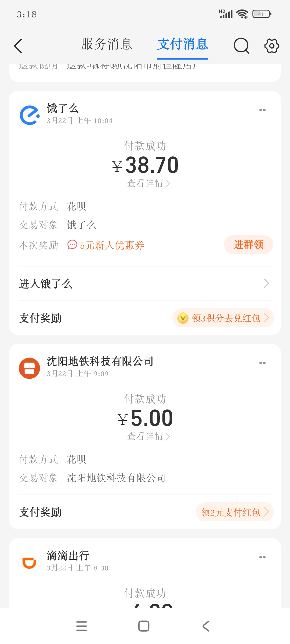The height and width of the screenshot is (644, 290).
Task: Claim 领3积分去兑红包 reward
Action: pos(223,318)
